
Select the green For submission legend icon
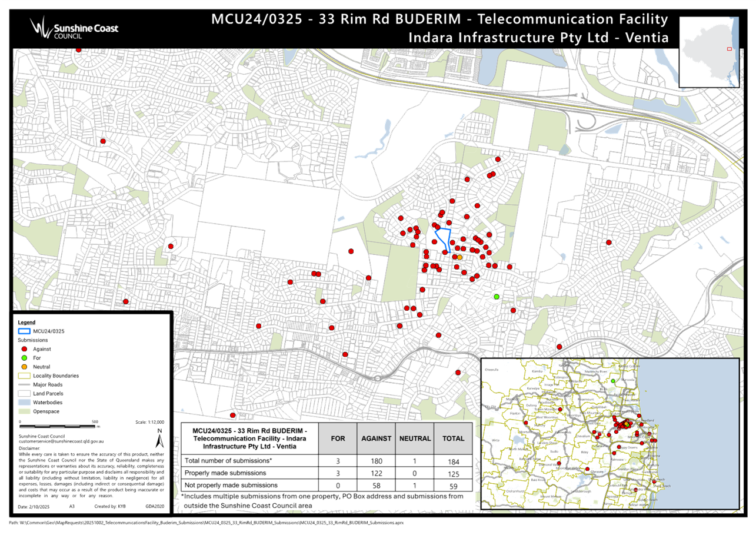(x=24, y=358)
